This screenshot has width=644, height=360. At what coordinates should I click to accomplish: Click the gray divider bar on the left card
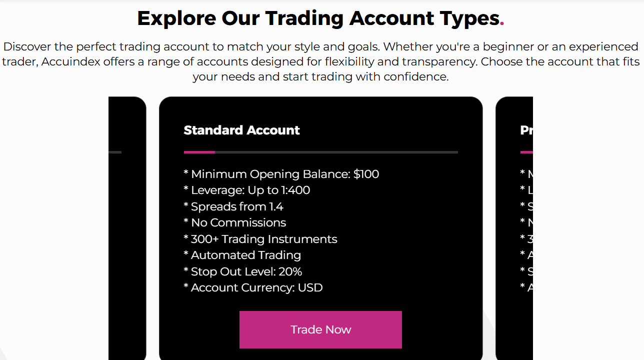coord(114,151)
